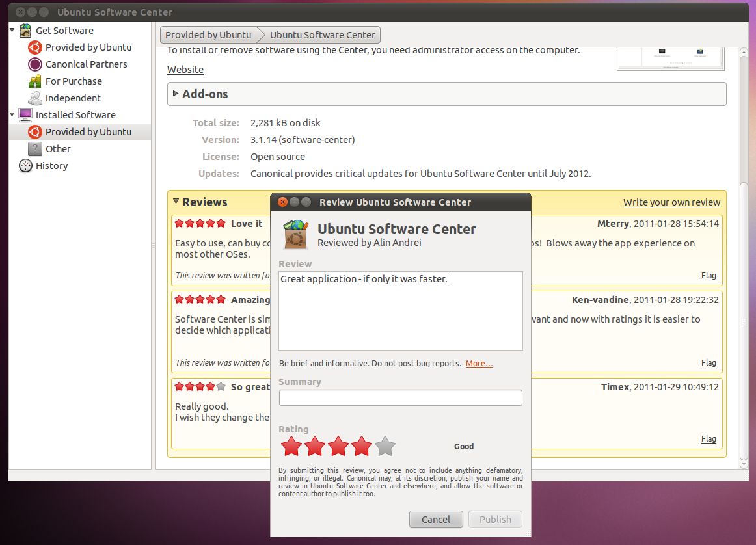
Task: Open the More... guidelines link in dialog
Action: [479, 364]
